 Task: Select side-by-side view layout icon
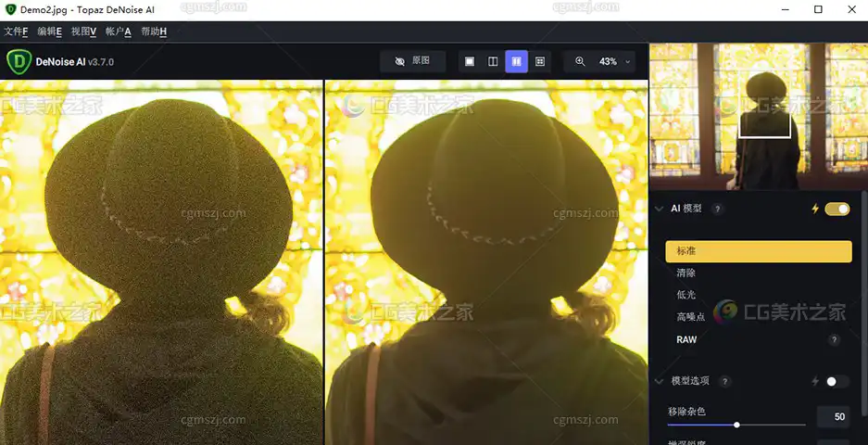[516, 61]
